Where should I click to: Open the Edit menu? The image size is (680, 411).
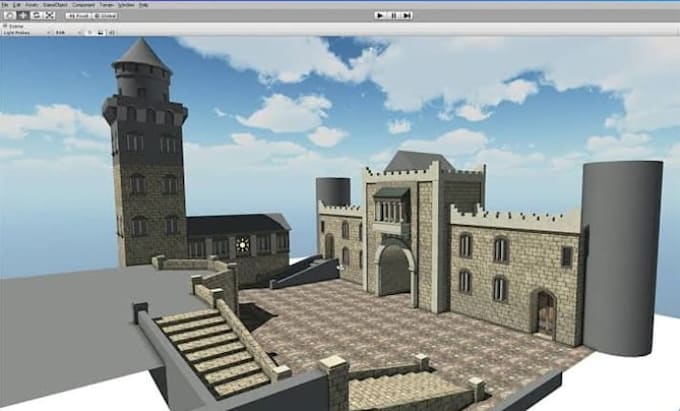coord(16,5)
